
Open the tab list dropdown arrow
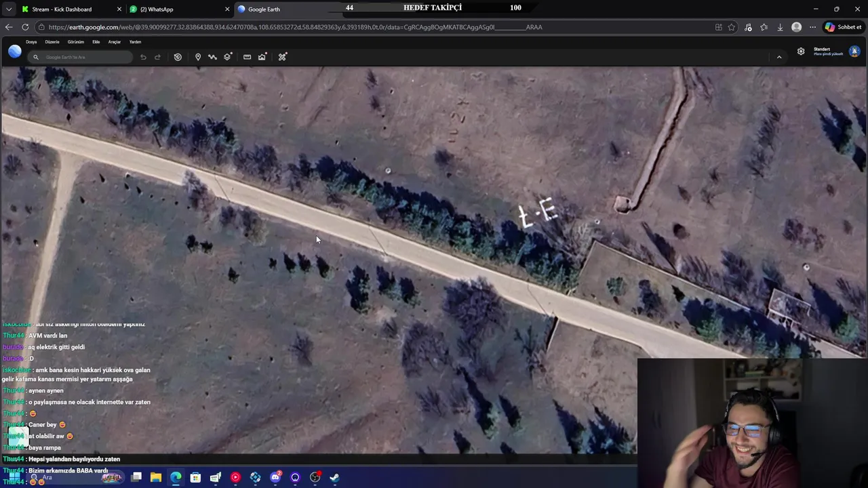coord(8,9)
